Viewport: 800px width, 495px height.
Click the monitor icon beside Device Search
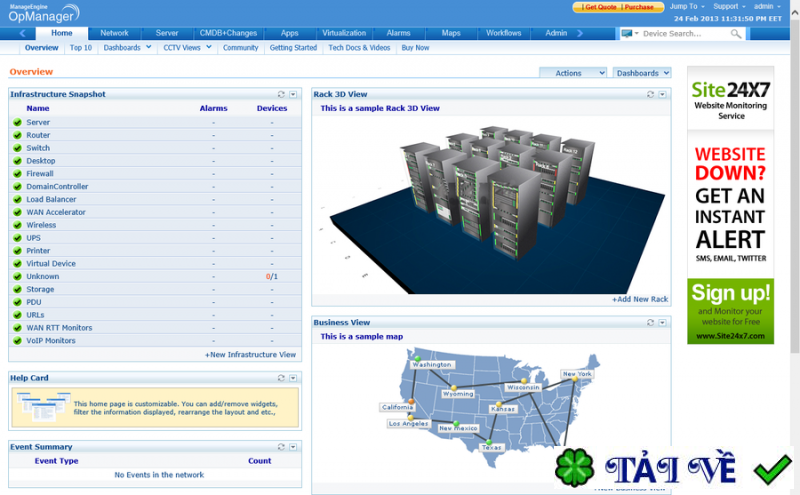(x=627, y=34)
